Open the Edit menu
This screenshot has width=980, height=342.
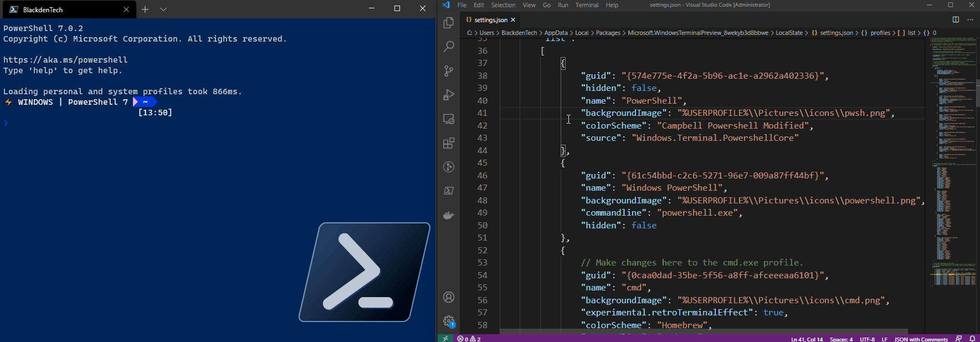pos(479,5)
